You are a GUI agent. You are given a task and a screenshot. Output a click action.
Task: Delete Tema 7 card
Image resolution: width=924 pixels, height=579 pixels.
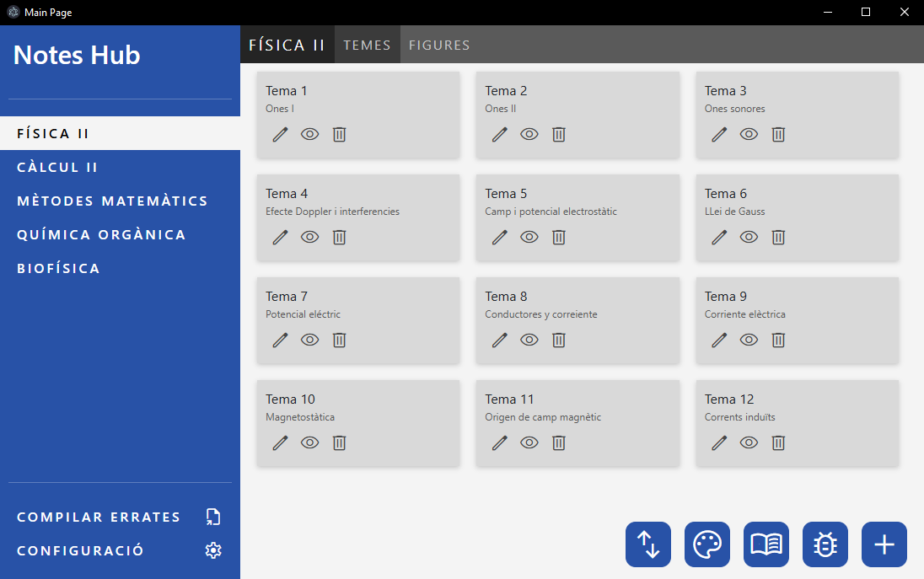click(339, 340)
